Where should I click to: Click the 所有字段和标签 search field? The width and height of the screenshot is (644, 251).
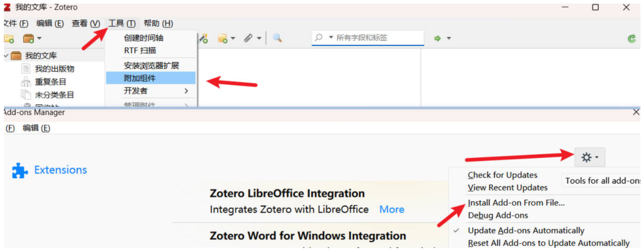click(x=367, y=38)
